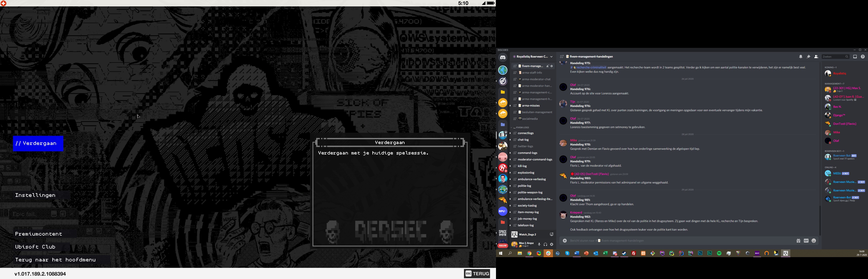Select Instellingen in game menu
Viewport: 868px width, 279px height.
click(35, 195)
